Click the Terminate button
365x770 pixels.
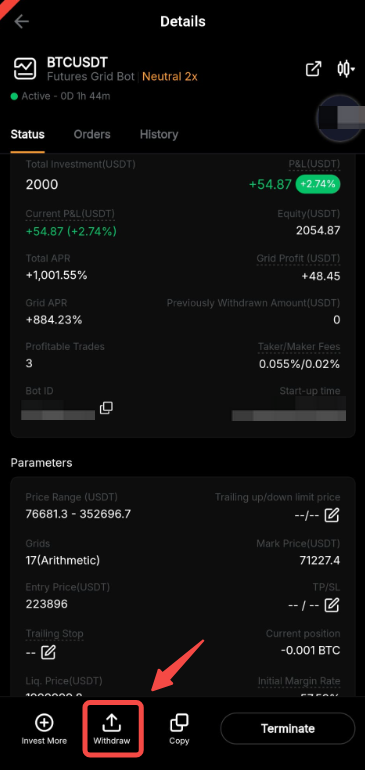[x=287, y=728]
